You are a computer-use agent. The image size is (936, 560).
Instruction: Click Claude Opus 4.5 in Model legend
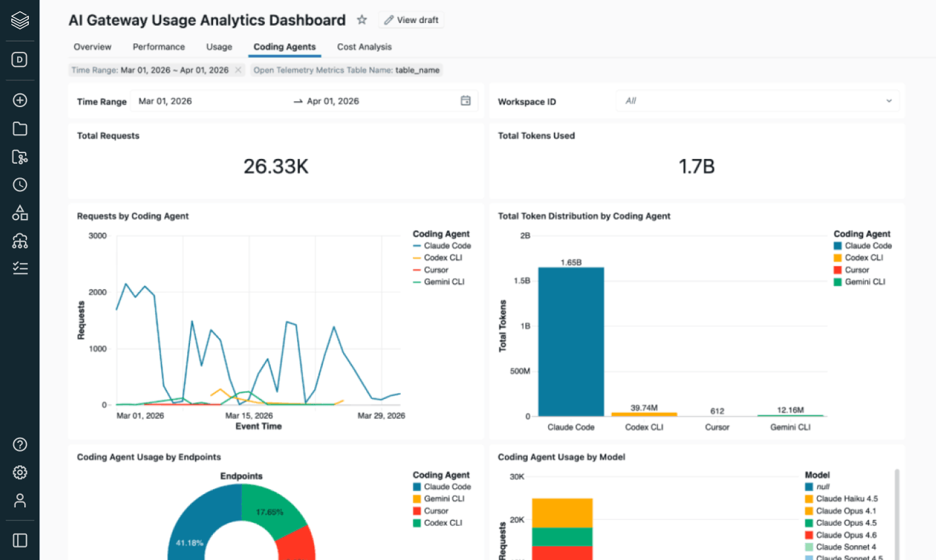click(841, 523)
